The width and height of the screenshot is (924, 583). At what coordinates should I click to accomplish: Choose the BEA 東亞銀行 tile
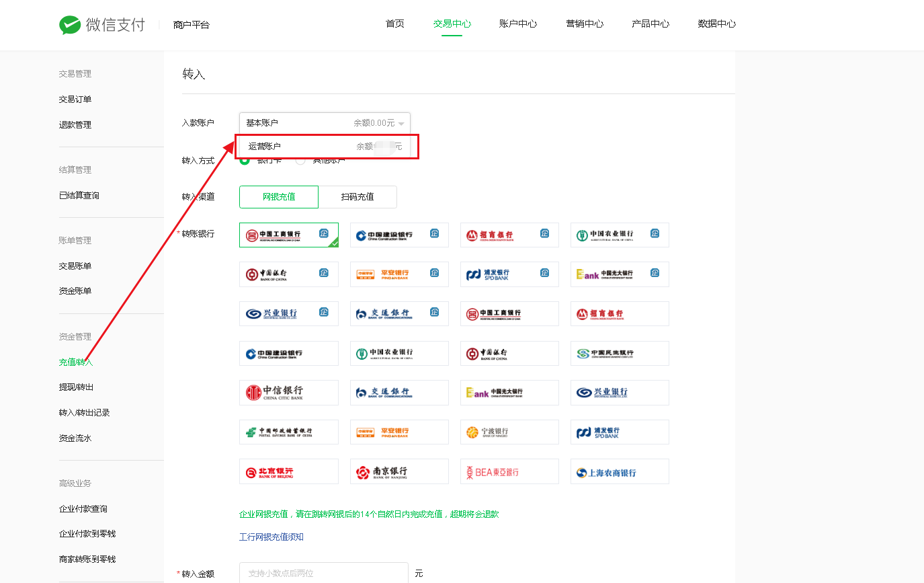[x=509, y=471]
